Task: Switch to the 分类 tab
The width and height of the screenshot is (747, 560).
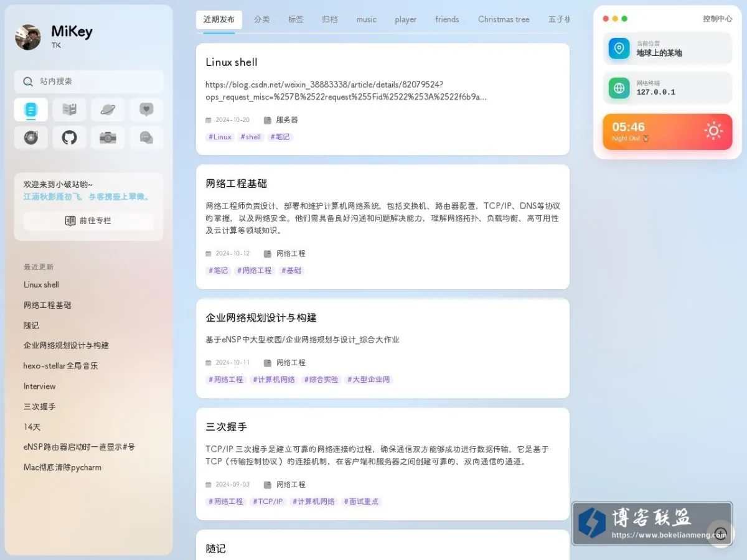Action: click(262, 19)
